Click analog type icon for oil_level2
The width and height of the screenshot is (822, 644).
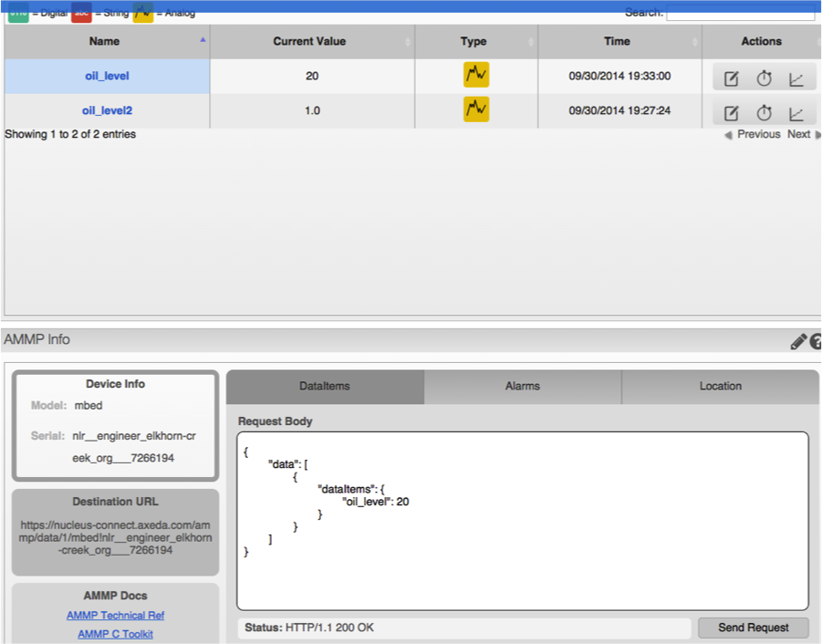[476, 109]
